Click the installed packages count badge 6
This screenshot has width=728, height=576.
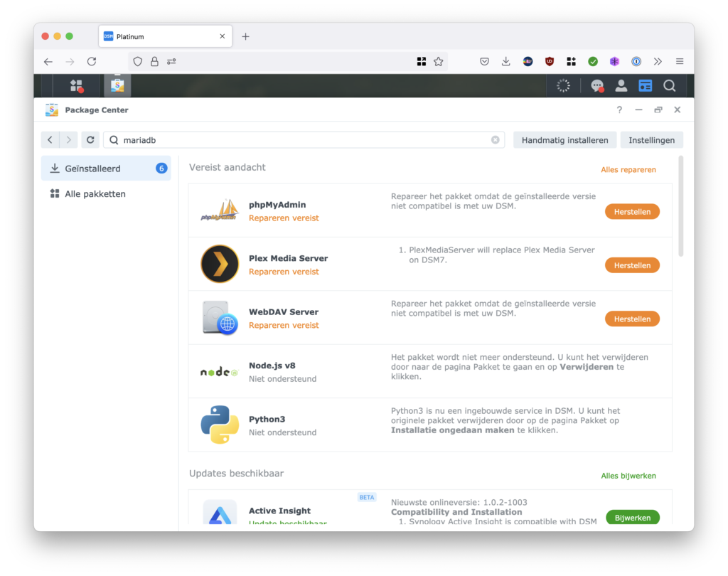(x=161, y=168)
